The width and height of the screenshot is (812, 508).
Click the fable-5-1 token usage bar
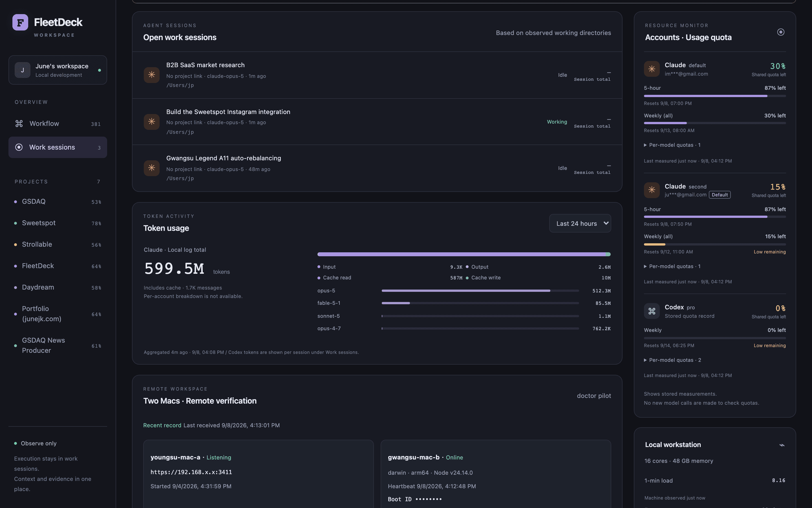(x=480, y=303)
